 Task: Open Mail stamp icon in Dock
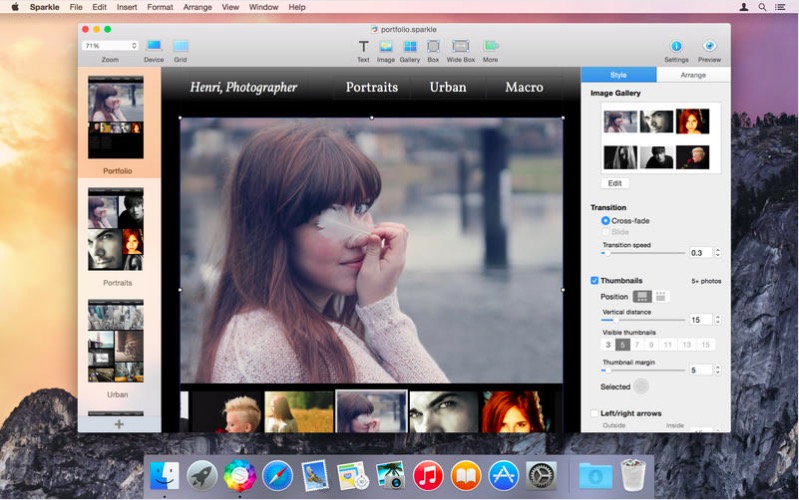click(315, 476)
